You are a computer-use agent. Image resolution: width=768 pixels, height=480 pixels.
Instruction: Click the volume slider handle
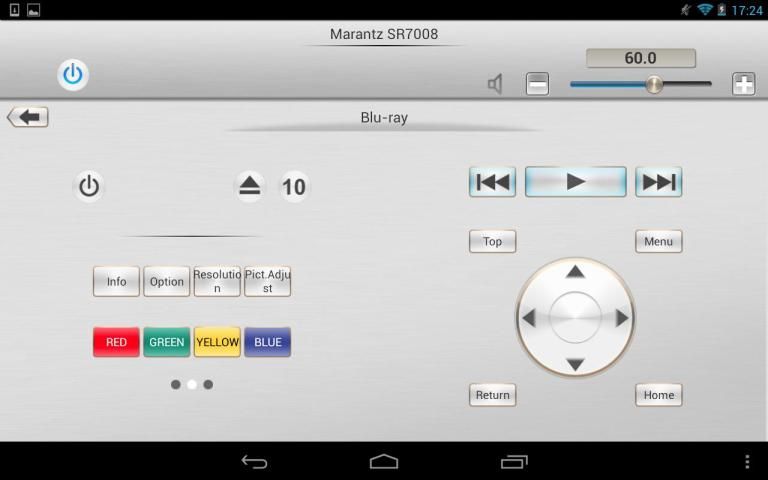[x=654, y=84]
